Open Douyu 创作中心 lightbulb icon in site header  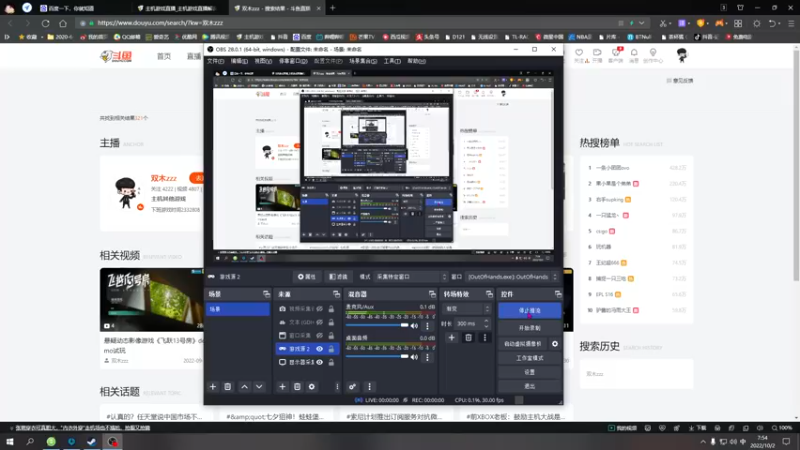tap(653, 53)
